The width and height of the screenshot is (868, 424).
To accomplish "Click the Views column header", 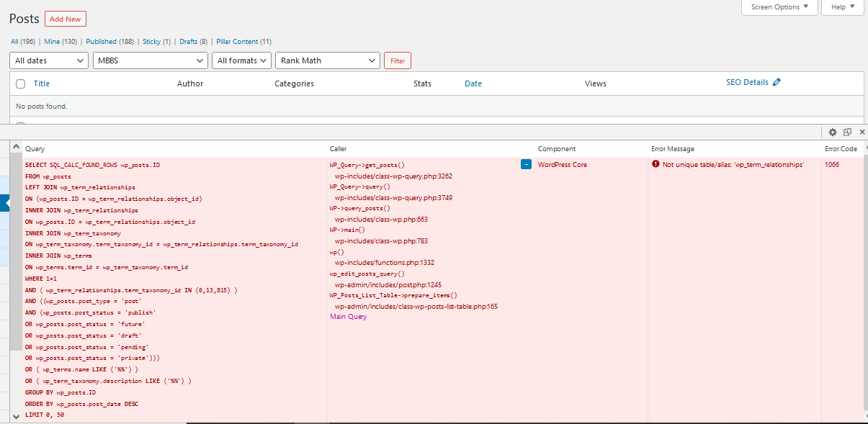I will click(596, 84).
